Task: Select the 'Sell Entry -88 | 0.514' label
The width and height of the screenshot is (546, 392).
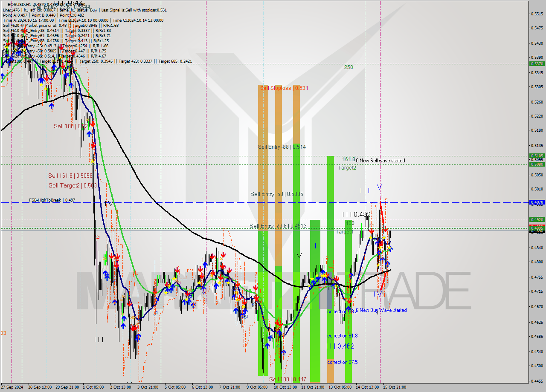Action: click(282, 147)
